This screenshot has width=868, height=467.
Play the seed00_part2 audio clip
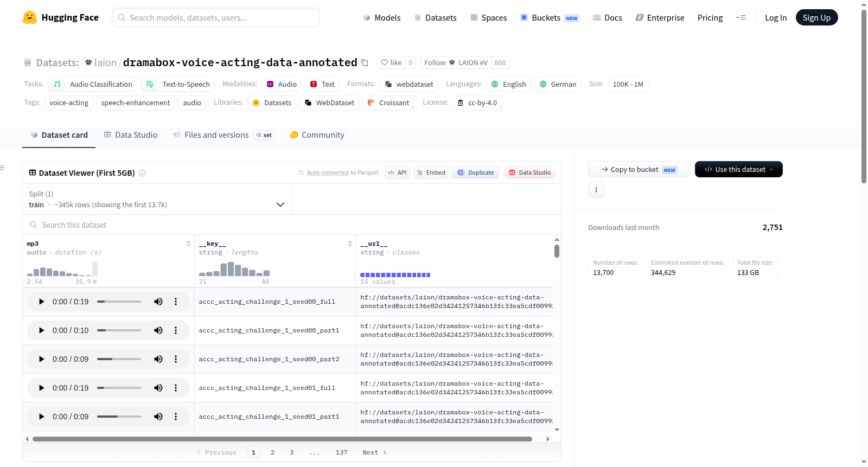click(x=41, y=359)
